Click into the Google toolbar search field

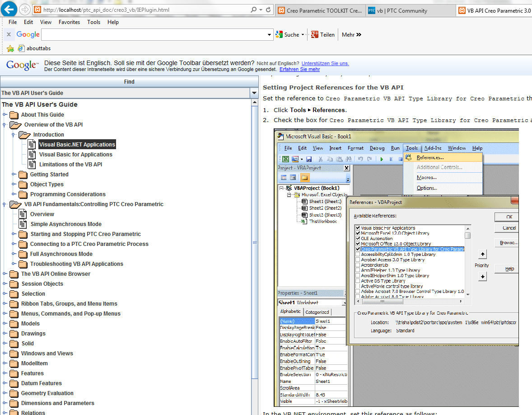point(154,35)
